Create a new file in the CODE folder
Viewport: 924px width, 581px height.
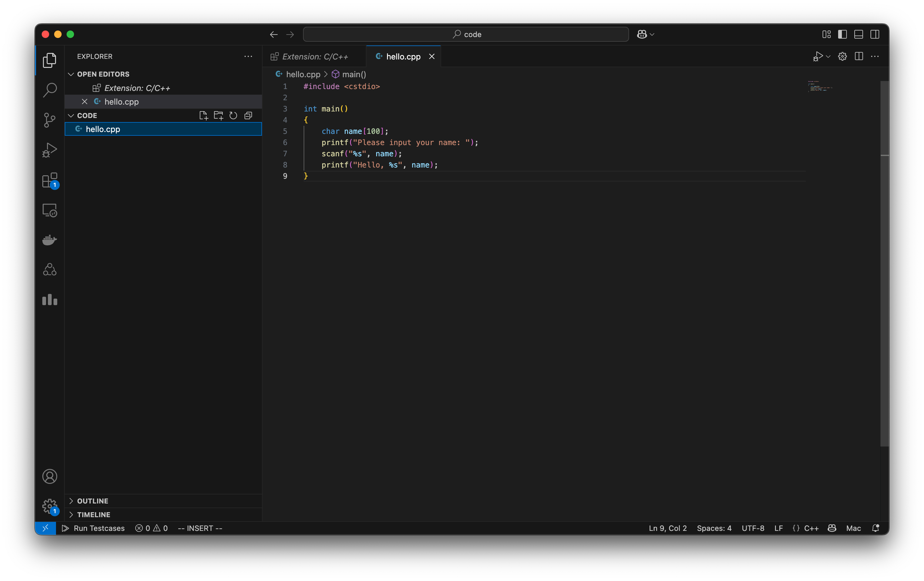[203, 115]
